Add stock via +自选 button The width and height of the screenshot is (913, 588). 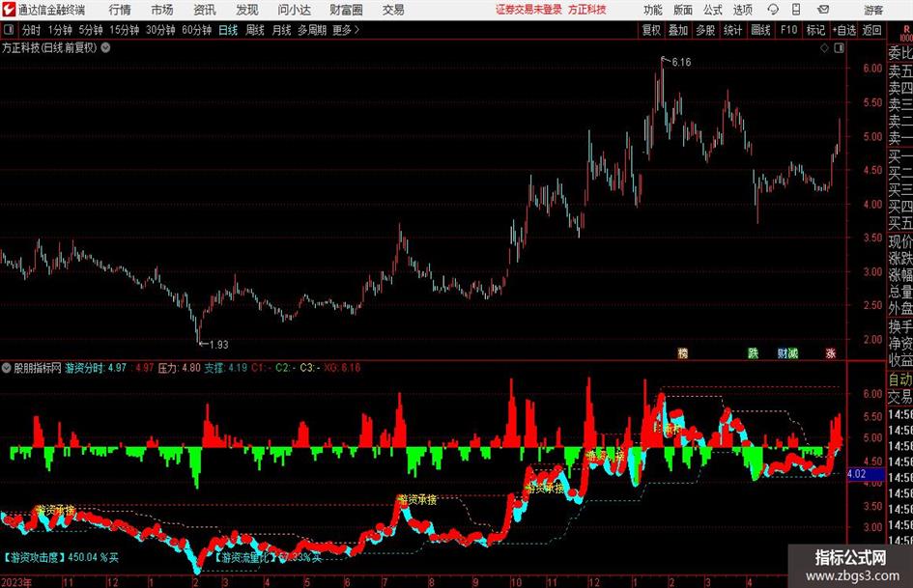[844, 30]
